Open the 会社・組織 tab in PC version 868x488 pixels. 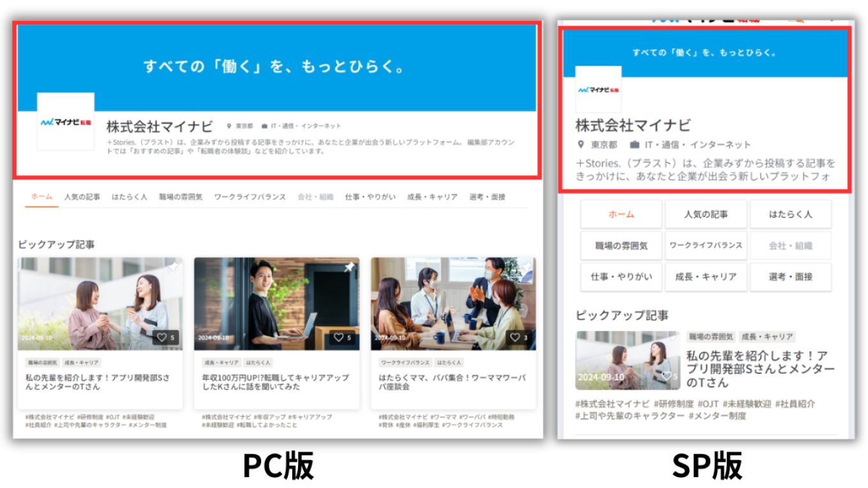(315, 197)
